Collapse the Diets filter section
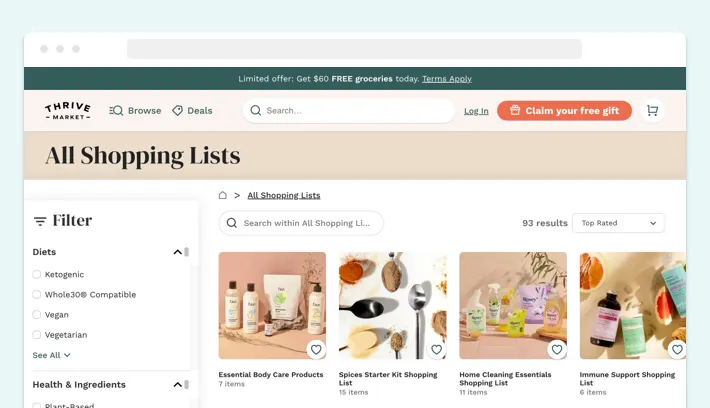This screenshot has width=710, height=408. tap(178, 252)
